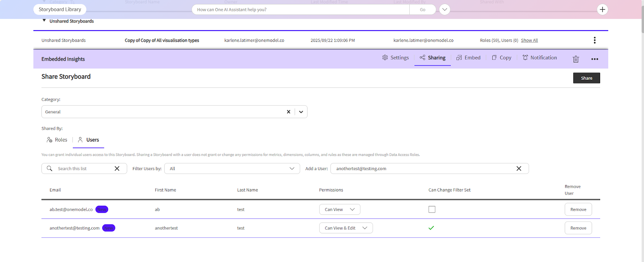Open the Can View & Edit dropdown
This screenshot has height=262, width=644.
346,228
